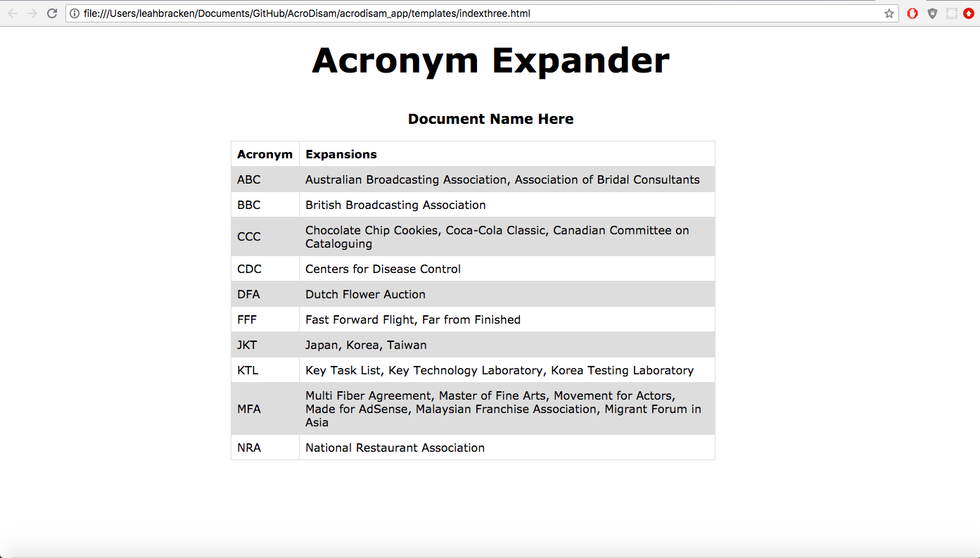The height and width of the screenshot is (558, 980).
Task: Open the React developer tools extension
Action: 951,13
